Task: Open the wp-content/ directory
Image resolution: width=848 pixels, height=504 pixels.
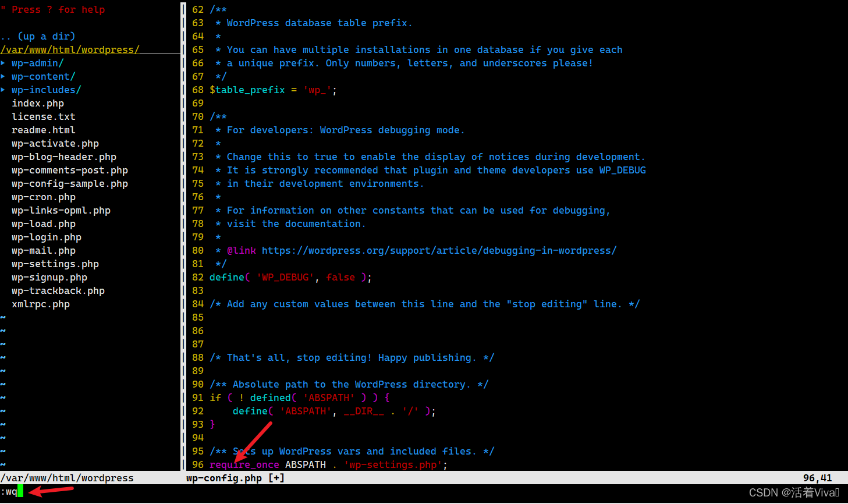Action: [x=44, y=76]
